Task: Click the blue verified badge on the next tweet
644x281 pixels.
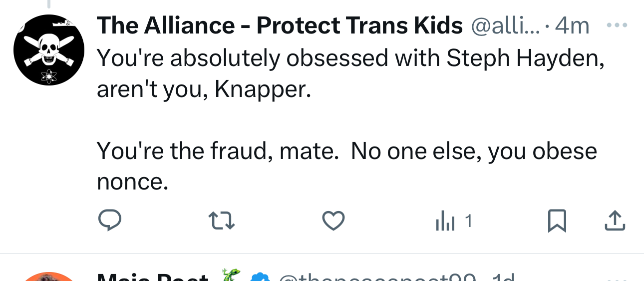Action: pos(260,277)
